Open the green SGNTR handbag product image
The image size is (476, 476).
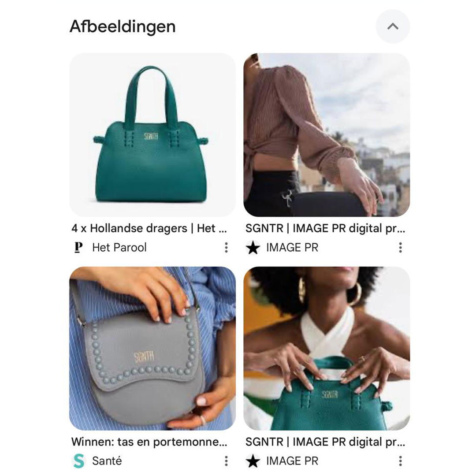click(152, 135)
